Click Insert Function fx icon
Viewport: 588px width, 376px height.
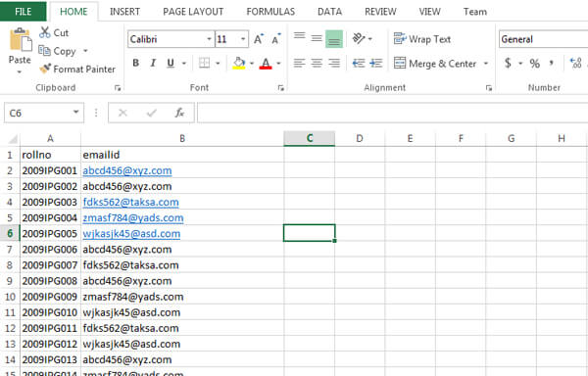(x=179, y=113)
